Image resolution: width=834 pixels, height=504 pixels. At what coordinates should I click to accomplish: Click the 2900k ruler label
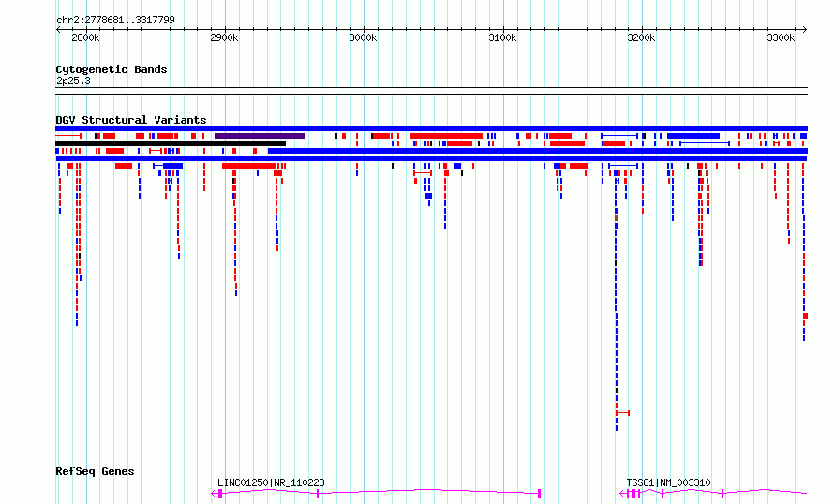pos(224,37)
